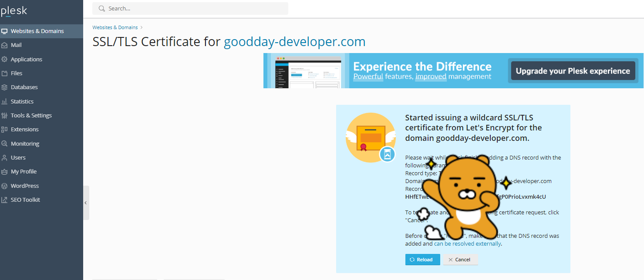Open SEO Toolkit
The width and height of the screenshot is (644, 280).
(x=41, y=200)
